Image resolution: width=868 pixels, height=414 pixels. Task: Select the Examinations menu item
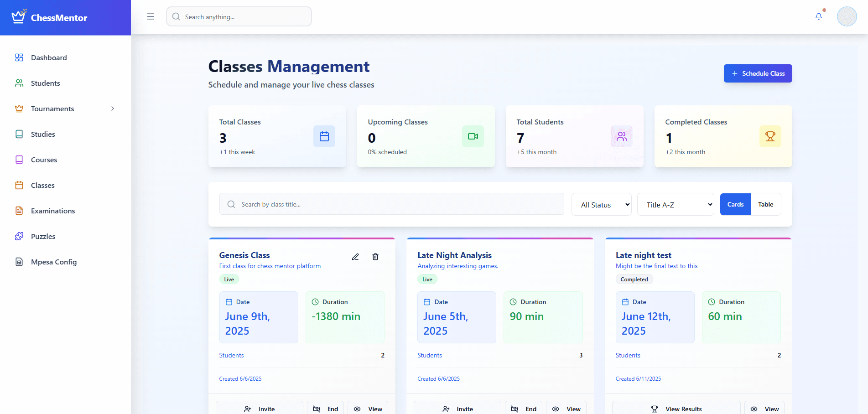click(65, 211)
